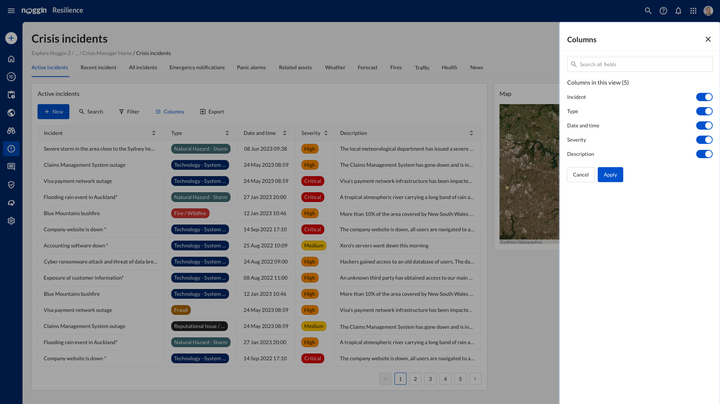Open the Panic alarms tab

pyautogui.click(x=251, y=67)
